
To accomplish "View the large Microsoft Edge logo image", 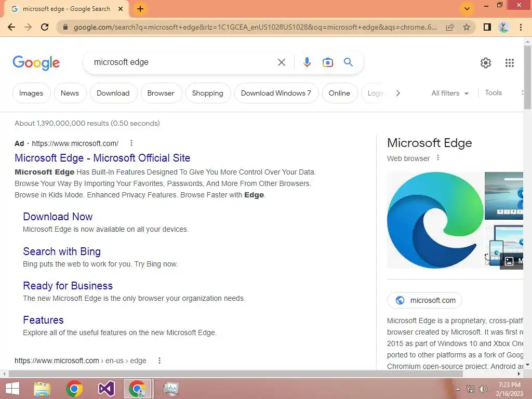I will point(435,220).
